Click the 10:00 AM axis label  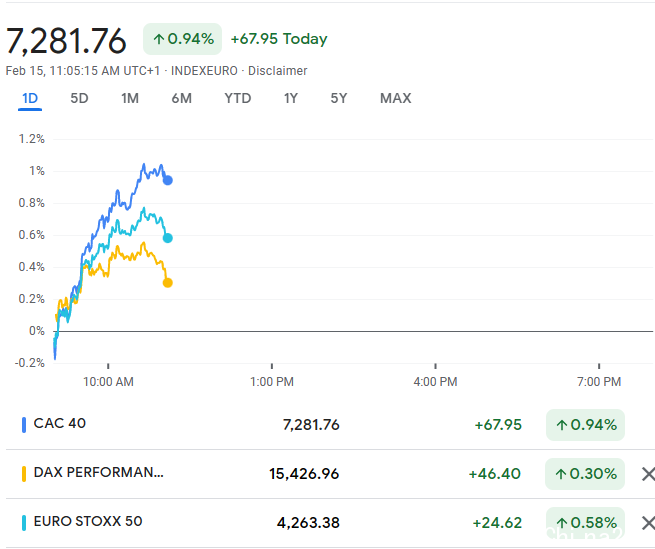(108, 382)
